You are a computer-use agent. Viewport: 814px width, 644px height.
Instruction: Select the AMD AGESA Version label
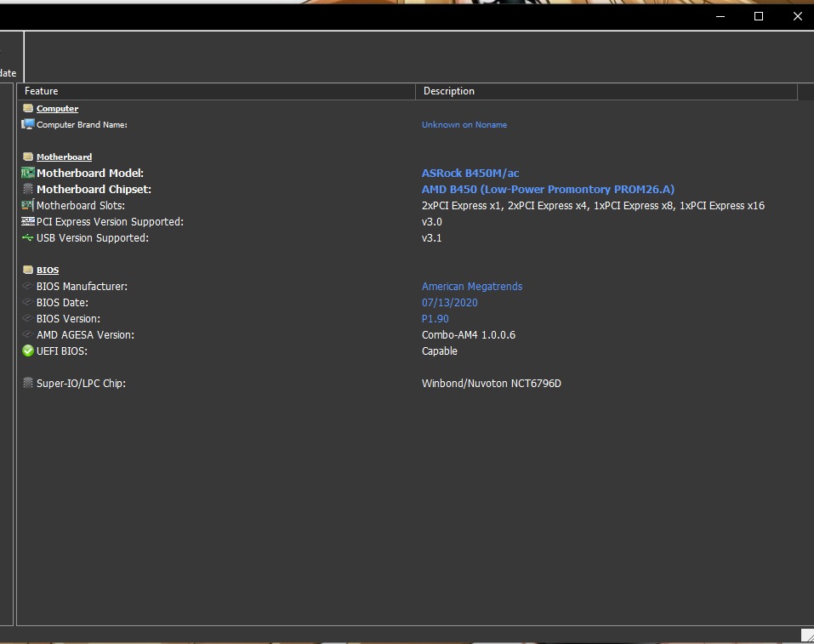(85, 335)
